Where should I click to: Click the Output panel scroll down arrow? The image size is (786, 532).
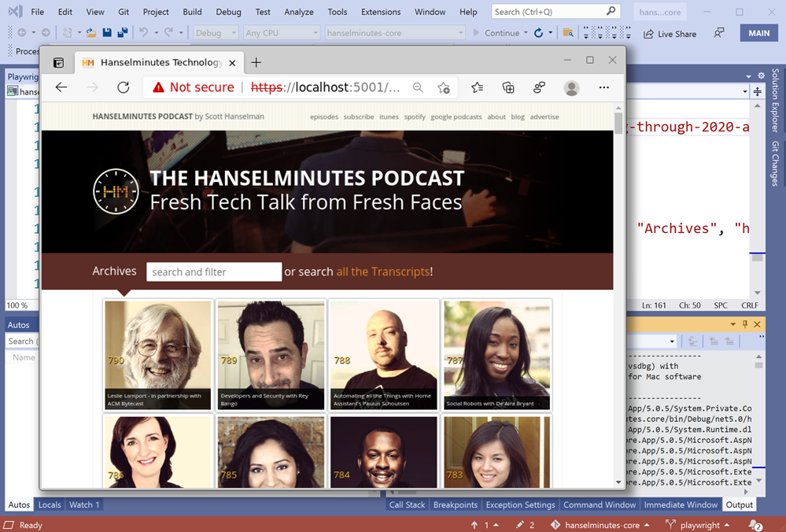pyautogui.click(x=758, y=480)
